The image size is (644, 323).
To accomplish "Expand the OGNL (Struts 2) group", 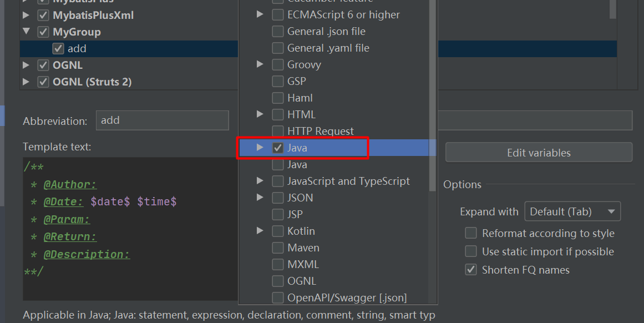I will 26,82.
